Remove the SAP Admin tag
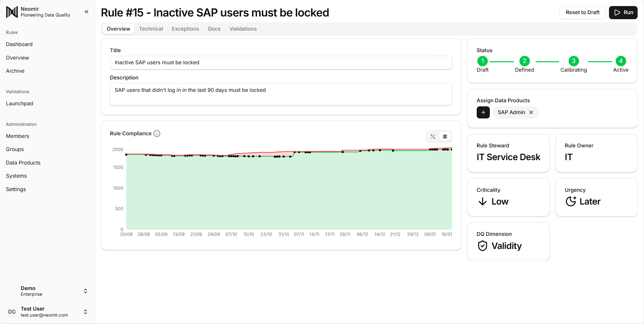Viewport: 644px width, 324px height. coord(531,112)
